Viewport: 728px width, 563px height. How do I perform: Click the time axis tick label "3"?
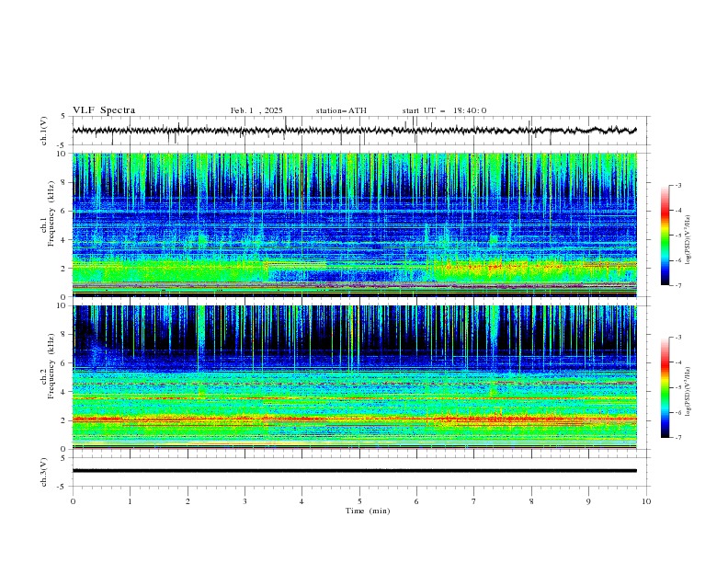point(245,501)
